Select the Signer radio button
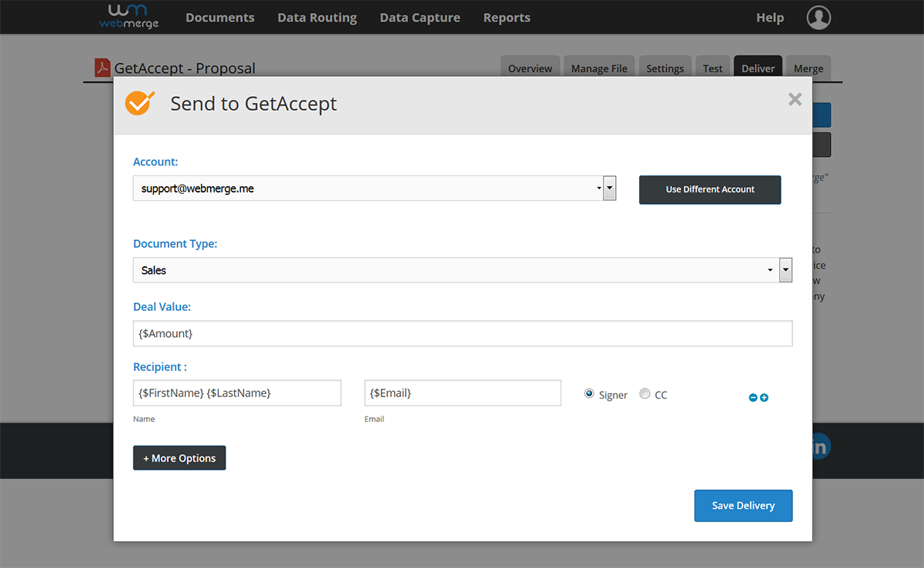The width and height of the screenshot is (924, 568). click(x=590, y=394)
